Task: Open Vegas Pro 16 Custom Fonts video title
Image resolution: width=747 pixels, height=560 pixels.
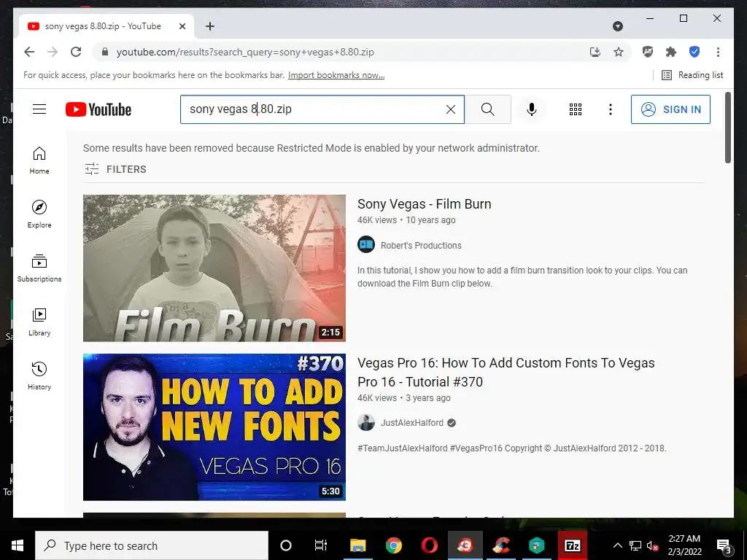Action: pyautogui.click(x=506, y=372)
